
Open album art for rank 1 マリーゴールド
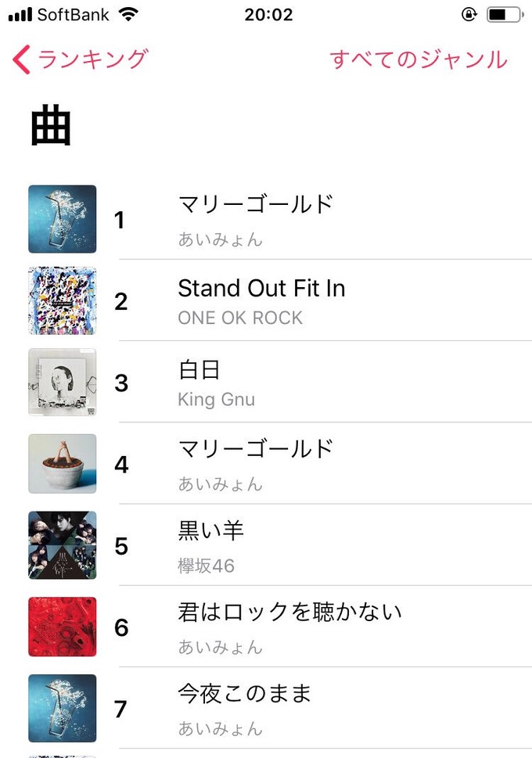tap(63, 219)
